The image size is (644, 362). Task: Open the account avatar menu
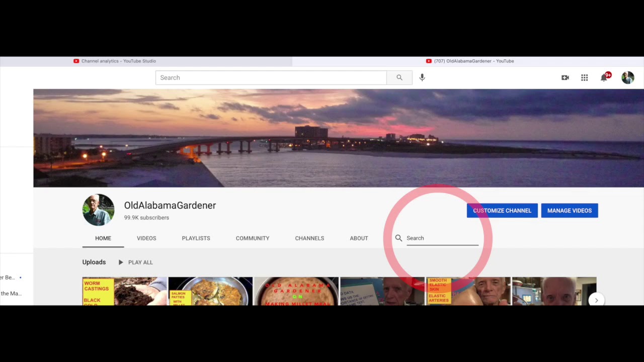(x=627, y=77)
